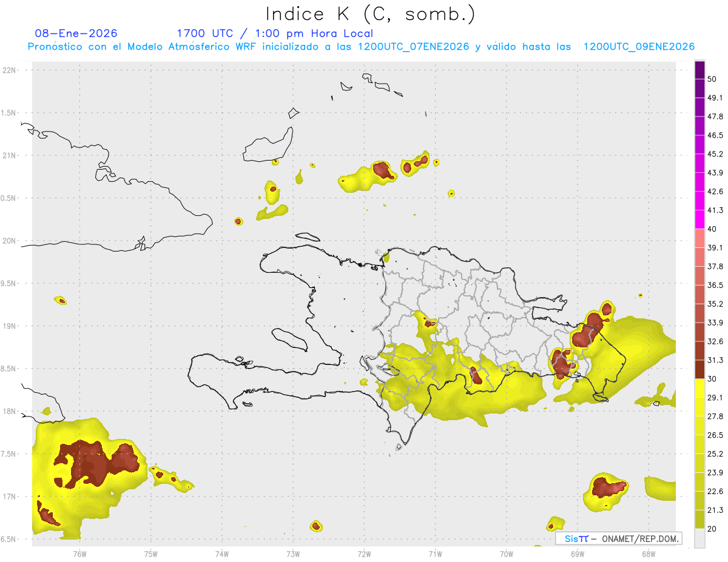728x562 pixels.
Task: Pick the dark purple colorbar segment above 50
Action: pos(700,70)
